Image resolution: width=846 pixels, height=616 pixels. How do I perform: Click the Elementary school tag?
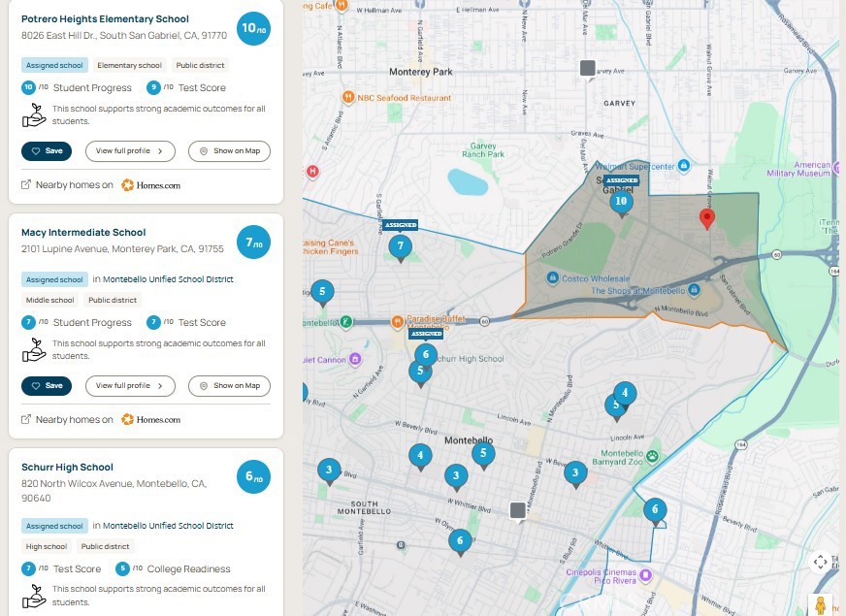(x=129, y=65)
